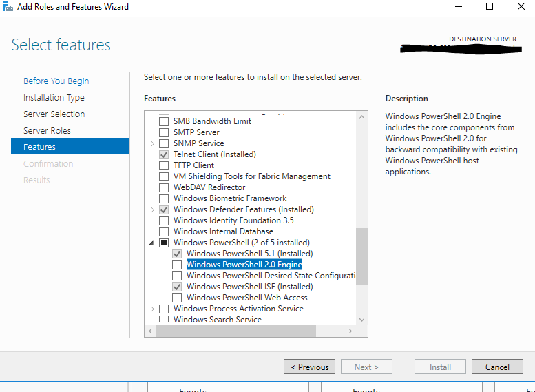
Task: Select the Windows Biometric Framework label
Action: click(230, 198)
